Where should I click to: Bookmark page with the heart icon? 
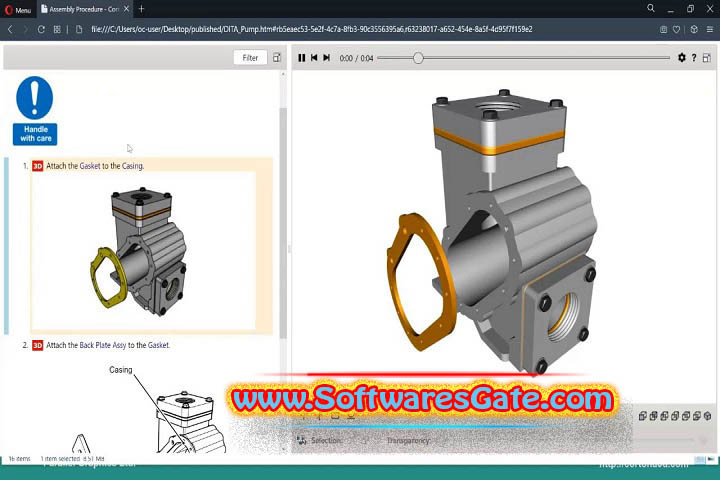[676, 29]
